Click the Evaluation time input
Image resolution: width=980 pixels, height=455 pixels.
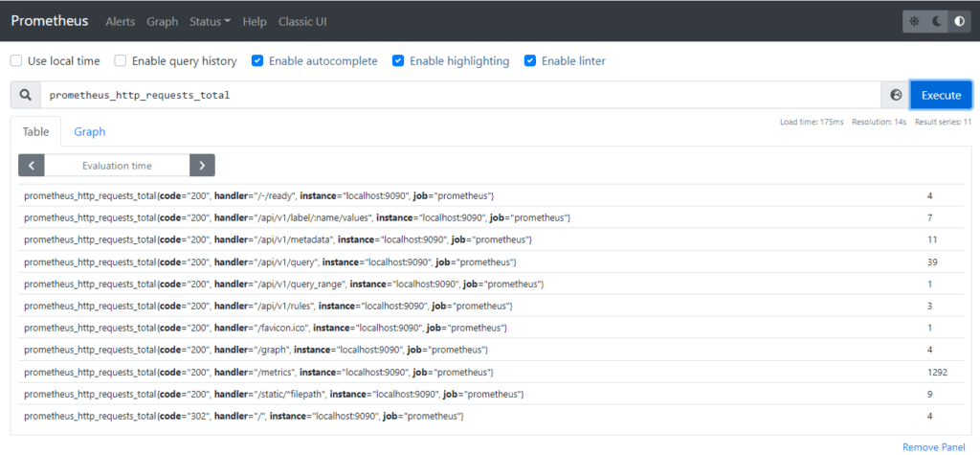[117, 166]
